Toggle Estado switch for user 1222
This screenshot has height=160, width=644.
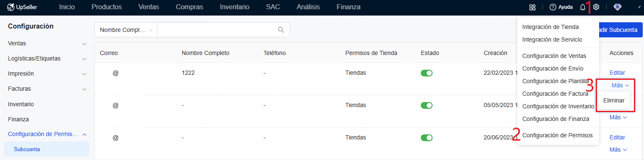[427, 73]
